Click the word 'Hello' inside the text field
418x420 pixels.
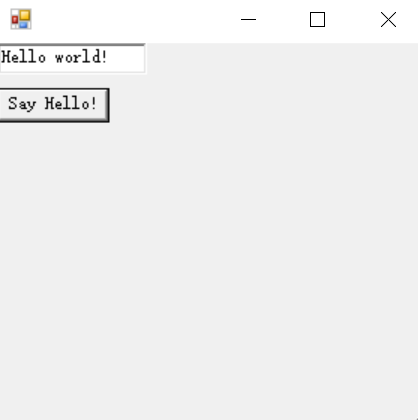(23, 57)
